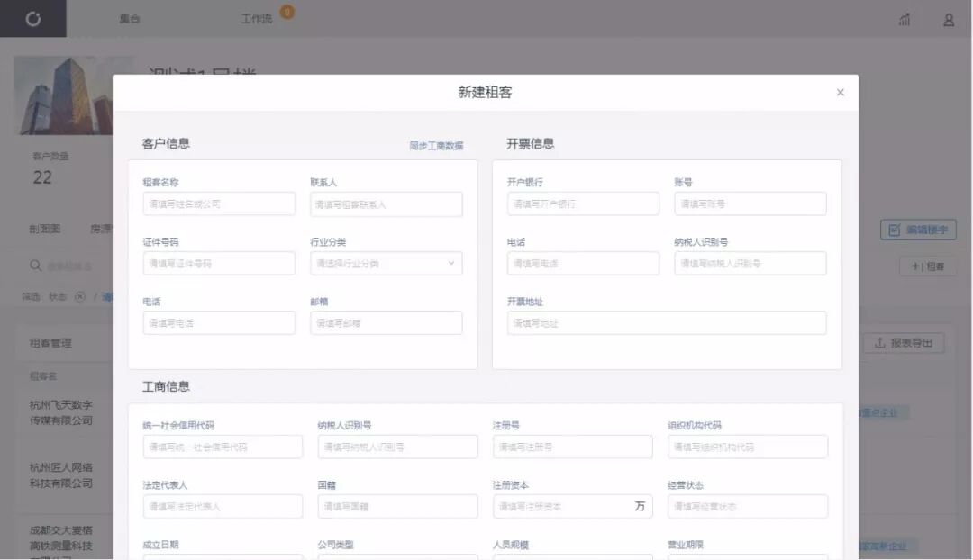Image resolution: width=973 pixels, height=560 pixels.
Task: Click the +租客 button
Action: coord(928,266)
